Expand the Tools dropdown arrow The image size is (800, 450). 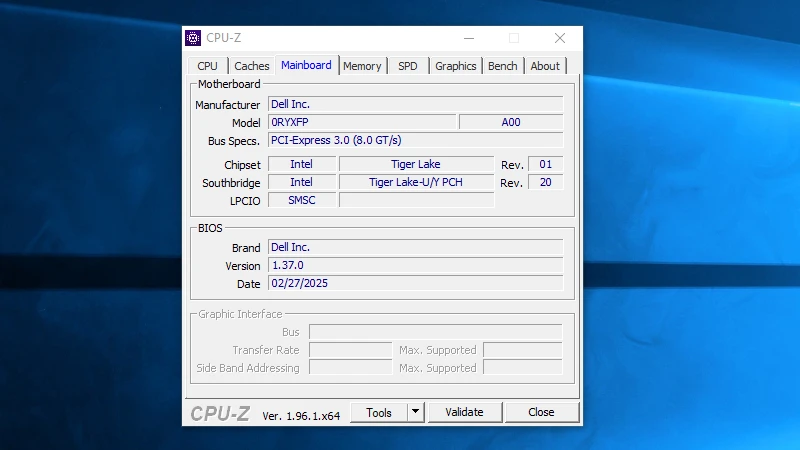click(x=415, y=412)
